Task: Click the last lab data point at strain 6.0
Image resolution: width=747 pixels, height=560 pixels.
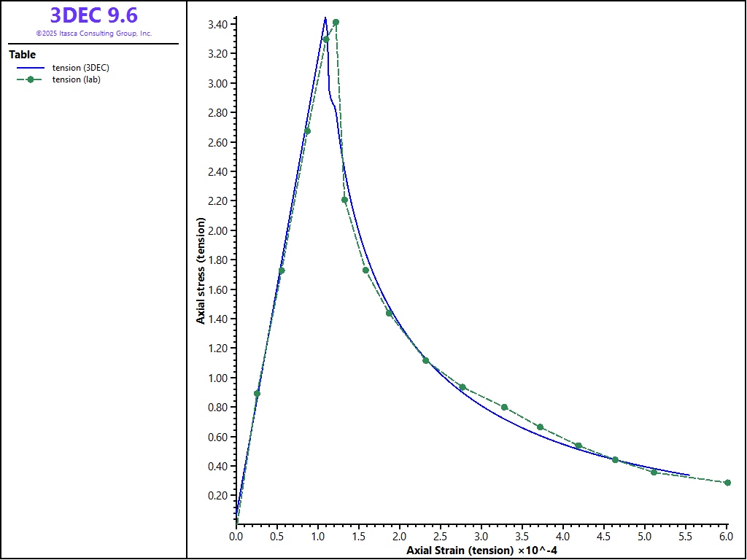Action: (x=727, y=483)
